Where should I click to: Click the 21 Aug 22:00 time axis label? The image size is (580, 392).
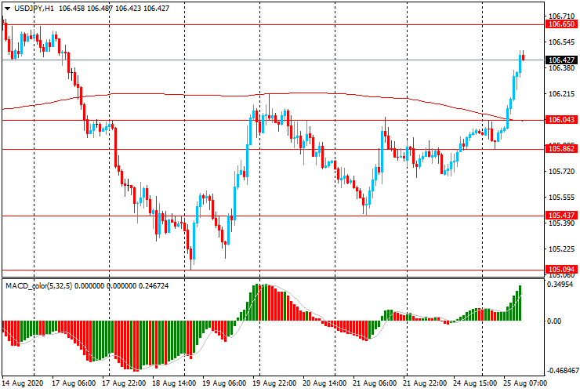point(425,383)
